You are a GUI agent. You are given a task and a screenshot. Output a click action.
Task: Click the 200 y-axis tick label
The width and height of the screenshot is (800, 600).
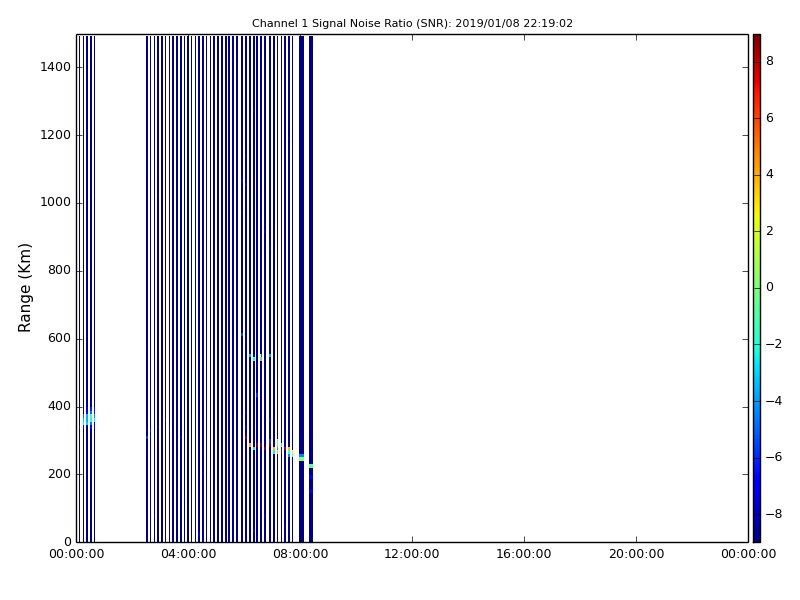pos(59,474)
